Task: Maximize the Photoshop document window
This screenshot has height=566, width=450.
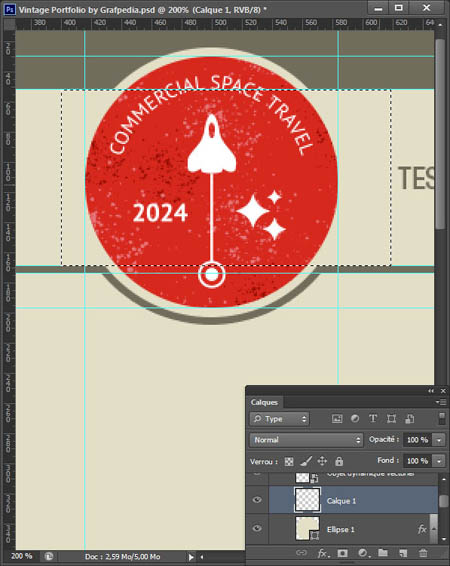Action: pyautogui.click(x=399, y=8)
